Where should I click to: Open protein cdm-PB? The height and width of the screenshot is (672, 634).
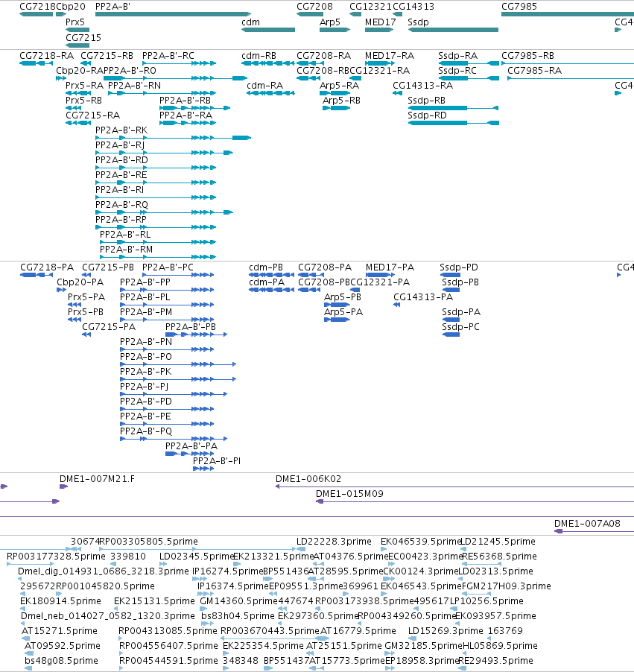coord(266,267)
